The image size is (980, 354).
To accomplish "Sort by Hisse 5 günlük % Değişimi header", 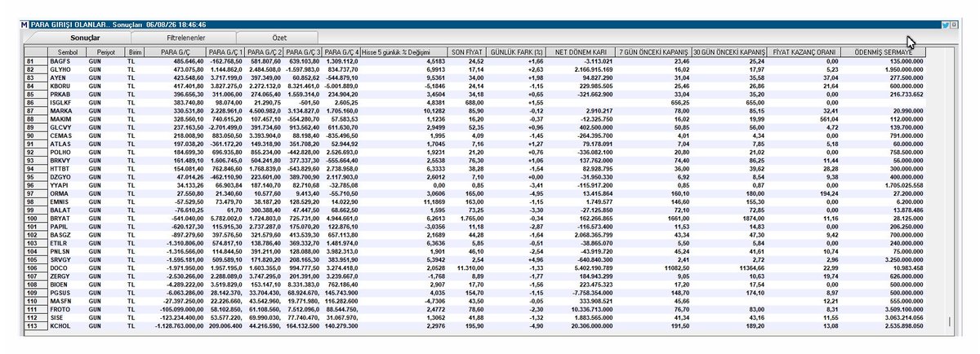I will click(x=404, y=51).
